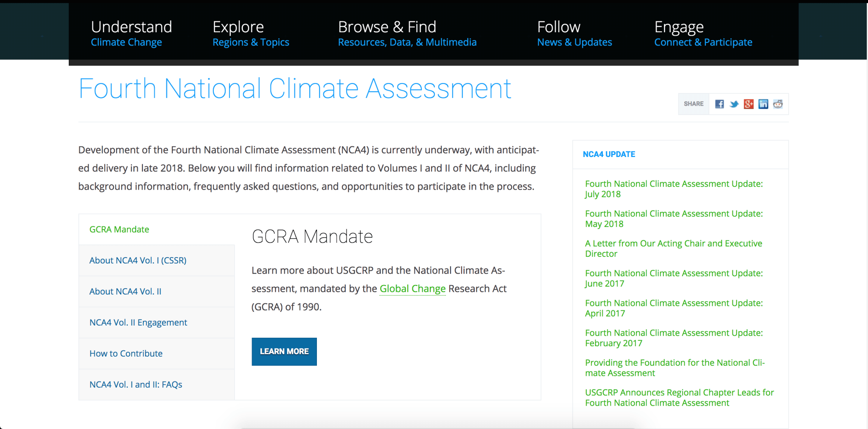The image size is (868, 429).
Task: Open Explore Regions & Topics menu
Action: coord(250,33)
